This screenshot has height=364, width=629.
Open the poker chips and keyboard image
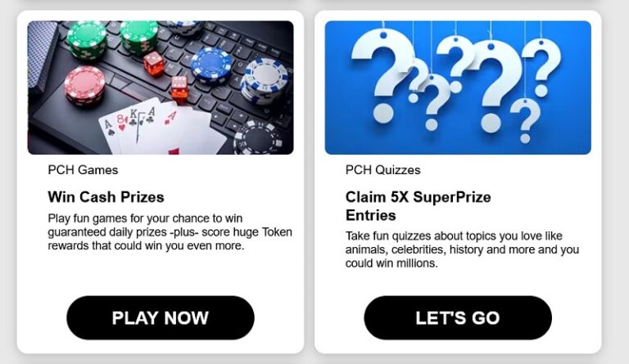(161, 88)
